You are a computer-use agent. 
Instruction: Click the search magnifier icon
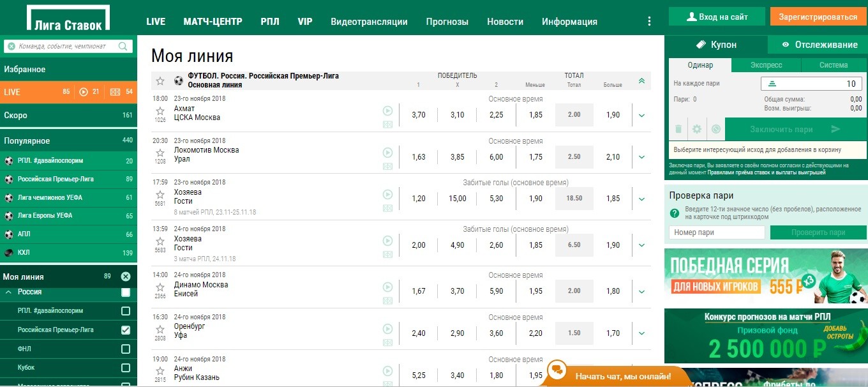click(x=123, y=46)
